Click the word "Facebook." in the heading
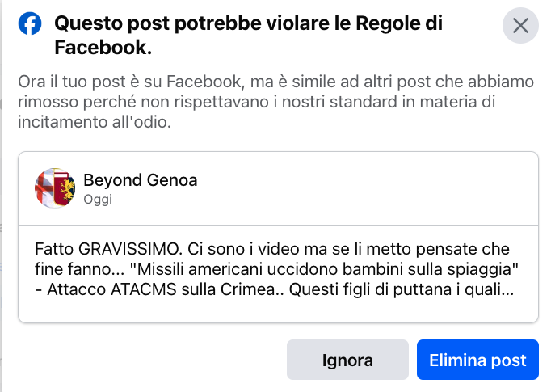The height and width of the screenshot is (392, 551). point(103,48)
